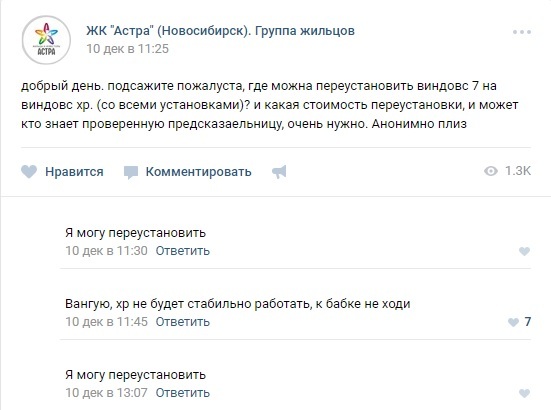Click the Astra group avatar logo
This screenshot has height=410, width=551.
(46, 40)
